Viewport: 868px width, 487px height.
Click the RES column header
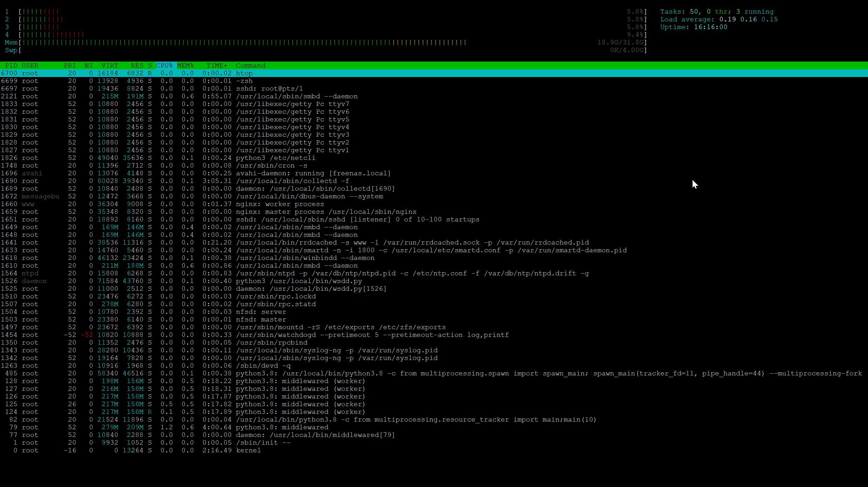137,65
